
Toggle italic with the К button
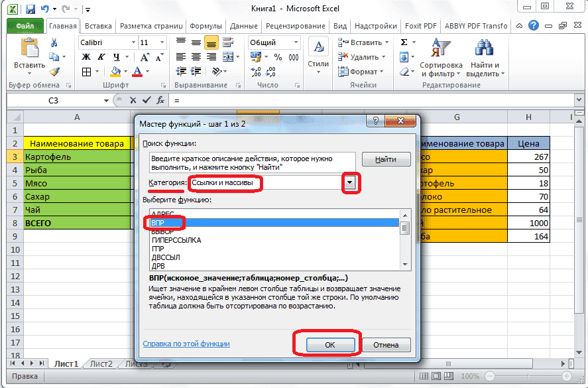(101, 56)
